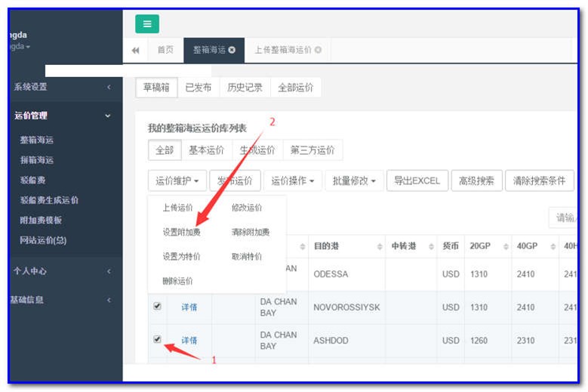Click the 2310 price in the ASHDOD row
Viewport: 588px width, 392px height.
click(526, 341)
